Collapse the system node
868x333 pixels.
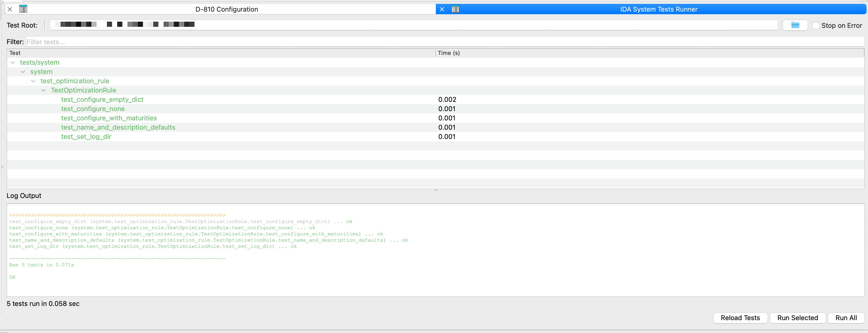pyautogui.click(x=23, y=71)
